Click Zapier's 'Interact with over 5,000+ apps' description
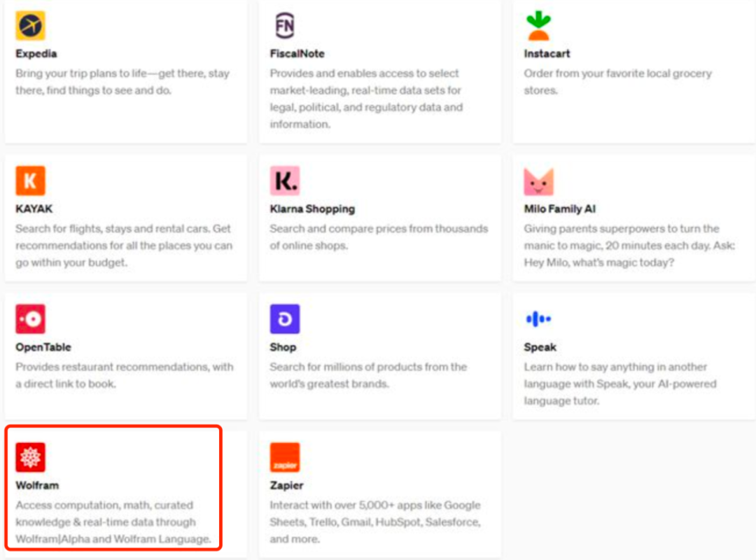The width and height of the screenshot is (756, 560). pyautogui.click(x=375, y=522)
